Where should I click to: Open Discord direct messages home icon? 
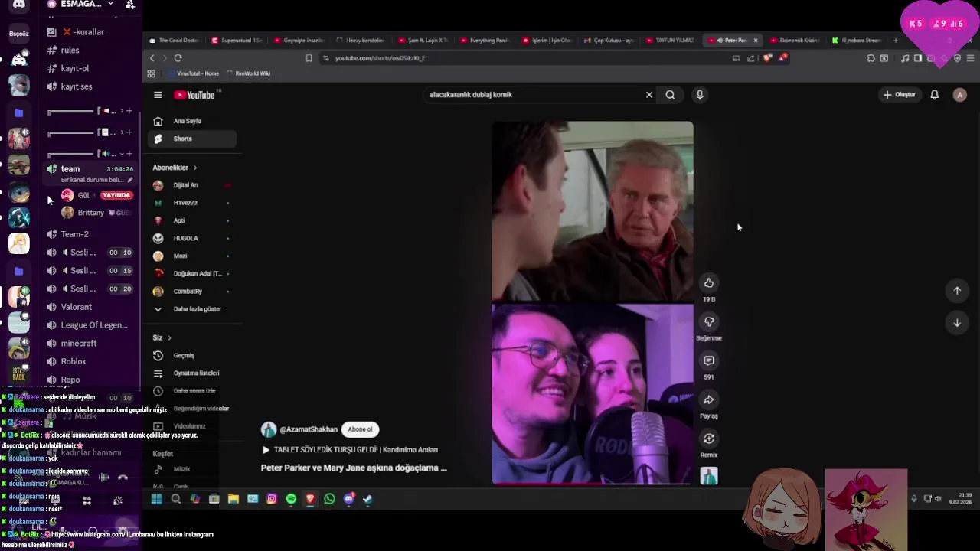point(19,5)
